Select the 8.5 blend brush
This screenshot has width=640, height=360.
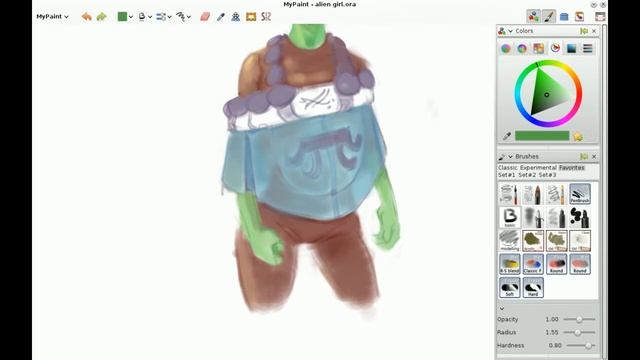(x=509, y=264)
